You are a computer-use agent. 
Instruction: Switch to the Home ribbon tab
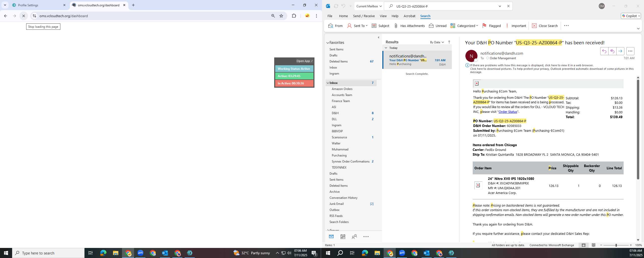343,16
